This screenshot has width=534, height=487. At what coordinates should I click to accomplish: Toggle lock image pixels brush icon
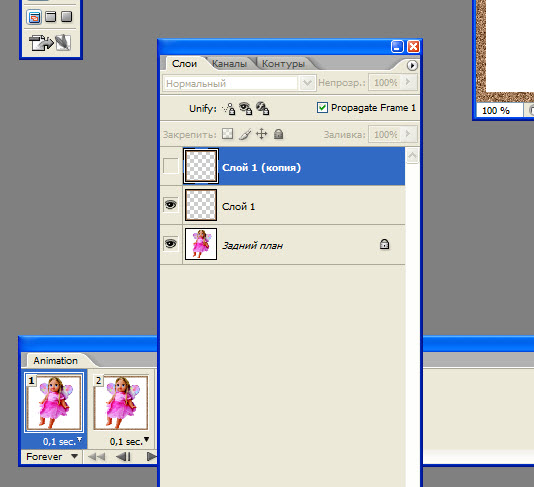(x=245, y=134)
